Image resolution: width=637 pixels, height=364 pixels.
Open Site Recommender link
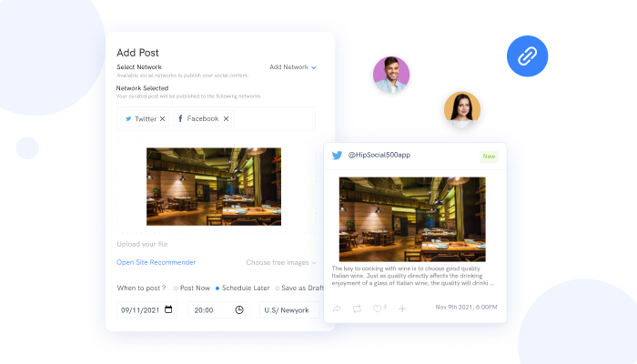click(x=156, y=262)
